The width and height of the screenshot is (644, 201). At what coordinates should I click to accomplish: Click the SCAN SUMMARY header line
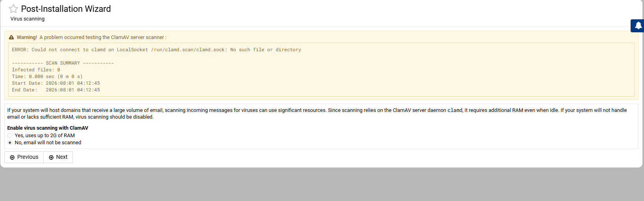pyautogui.click(x=63, y=63)
